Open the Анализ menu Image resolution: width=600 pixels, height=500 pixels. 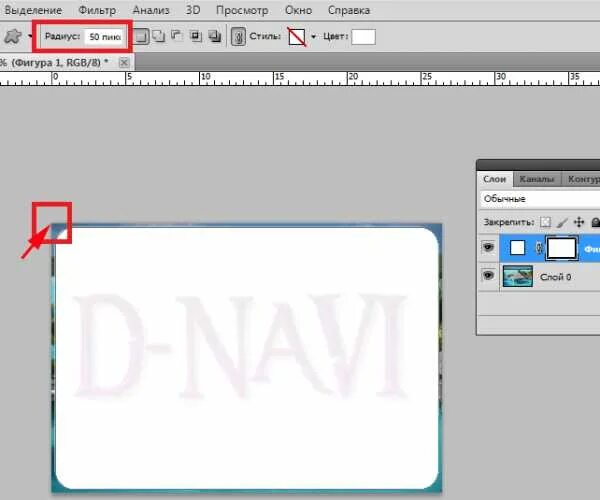click(151, 10)
